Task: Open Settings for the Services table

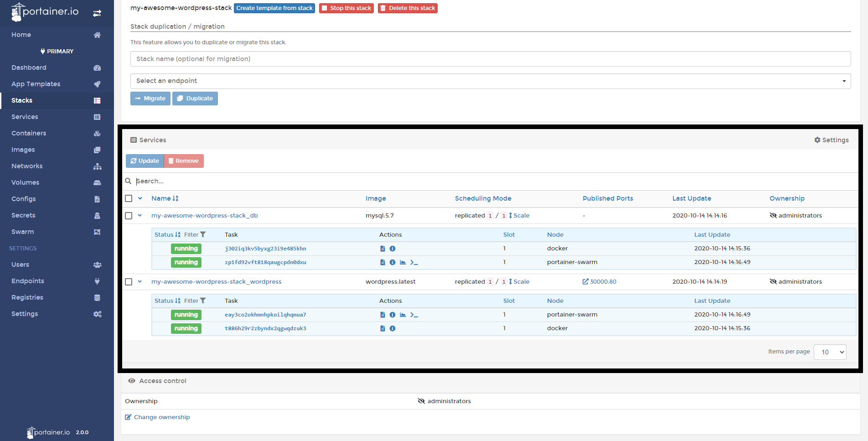Action: coord(832,140)
